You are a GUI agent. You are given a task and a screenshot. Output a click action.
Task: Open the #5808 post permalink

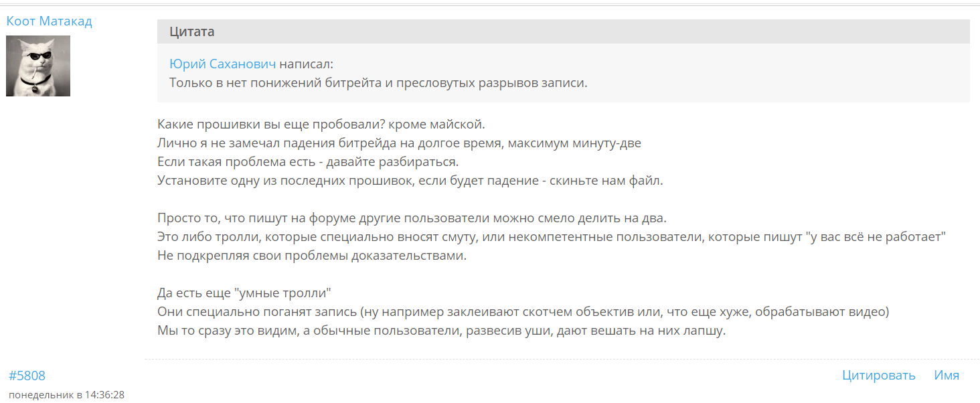point(27,376)
